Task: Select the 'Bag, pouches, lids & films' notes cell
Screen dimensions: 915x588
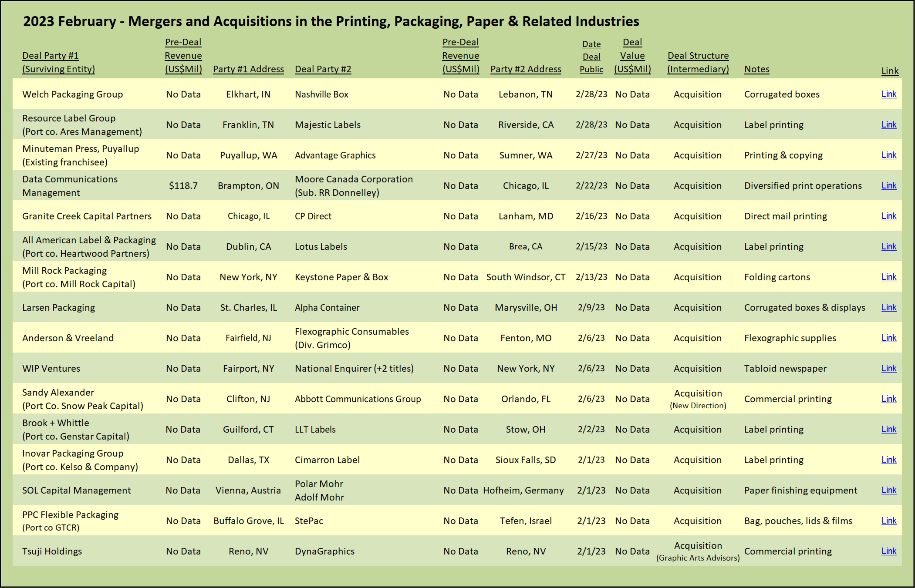Action: click(798, 521)
